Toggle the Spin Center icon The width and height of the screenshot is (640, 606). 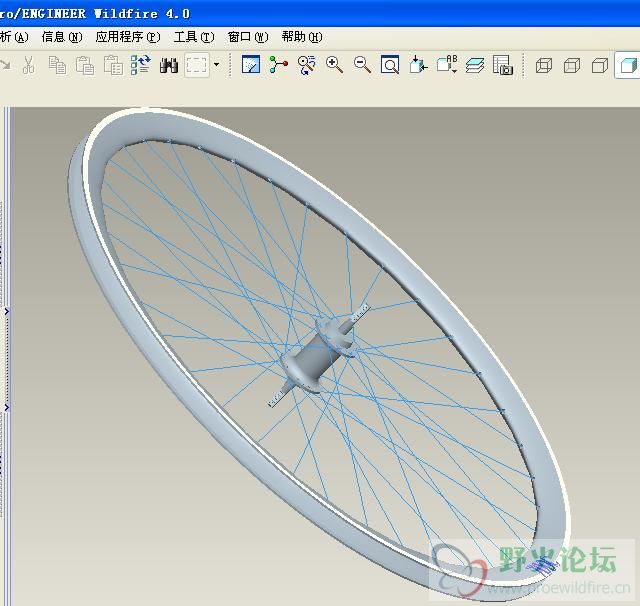[x=279, y=65]
